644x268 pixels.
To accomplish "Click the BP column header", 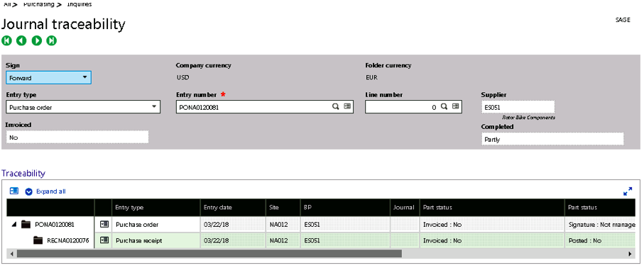I will coord(345,208).
